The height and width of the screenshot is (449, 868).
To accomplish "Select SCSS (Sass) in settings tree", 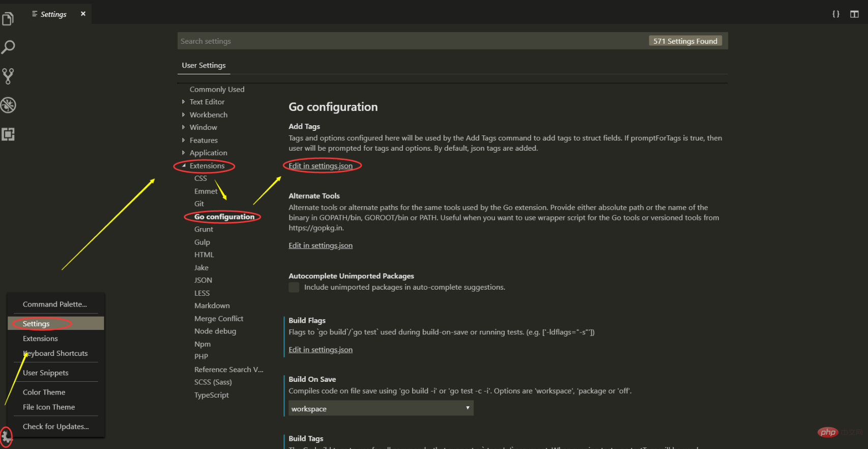I will point(213,382).
